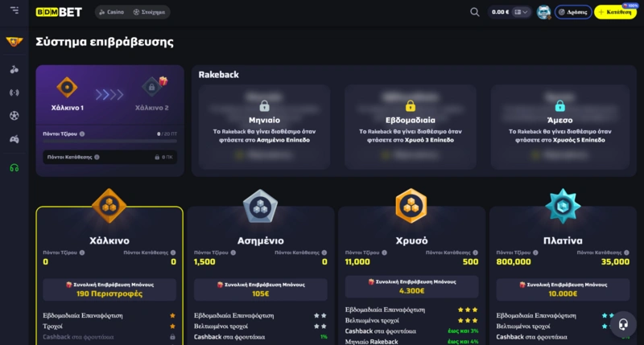Click the Δράσεις button
644x345 pixels.
(573, 12)
